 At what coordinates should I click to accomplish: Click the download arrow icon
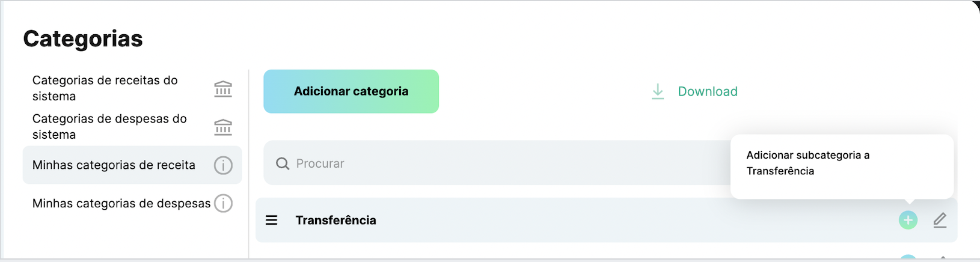[658, 91]
